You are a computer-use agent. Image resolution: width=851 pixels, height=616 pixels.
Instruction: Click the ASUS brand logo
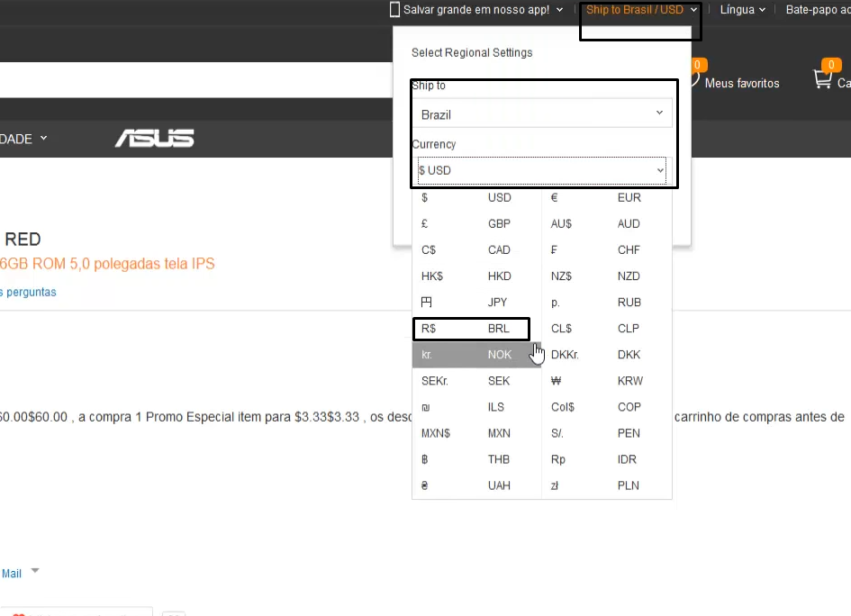click(155, 139)
